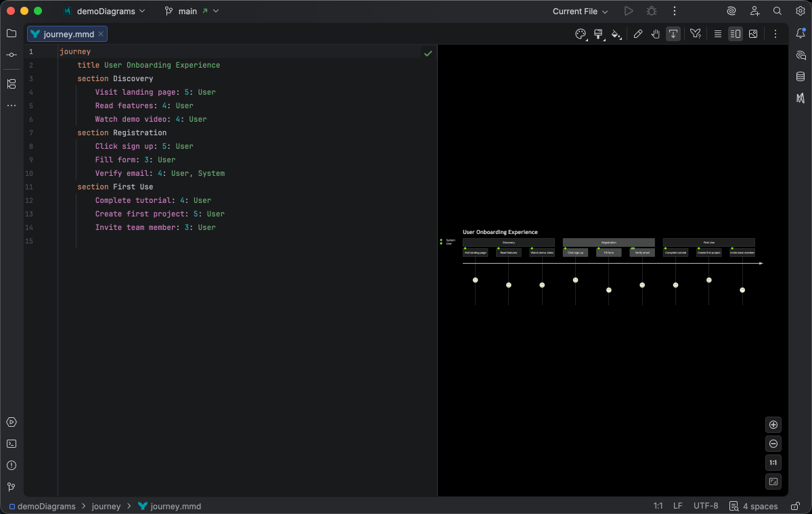Open More Actions beside the Debug icon
Viewport: 812px width, 514px height.
(x=675, y=11)
